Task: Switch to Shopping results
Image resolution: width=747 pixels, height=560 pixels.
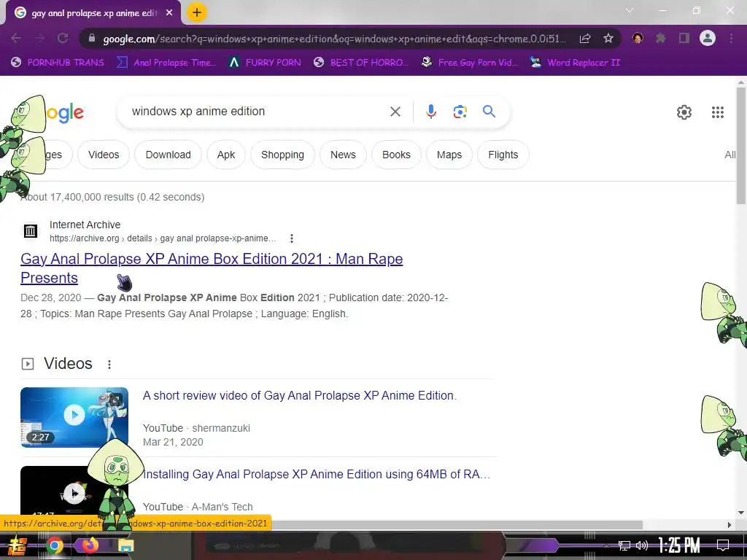Action: 282,155
